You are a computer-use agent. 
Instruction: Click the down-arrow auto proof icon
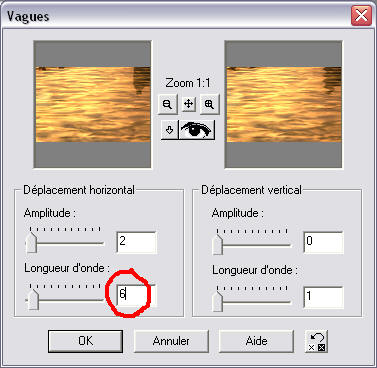(169, 130)
